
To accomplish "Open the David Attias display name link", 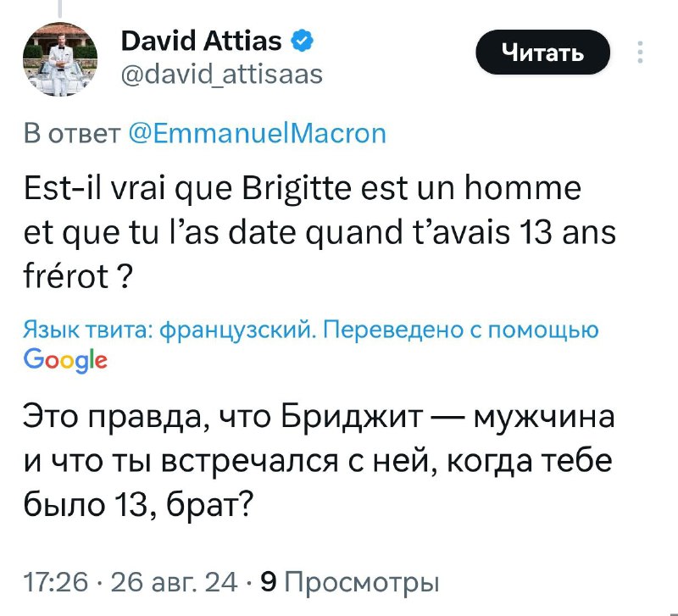I will coord(200,40).
